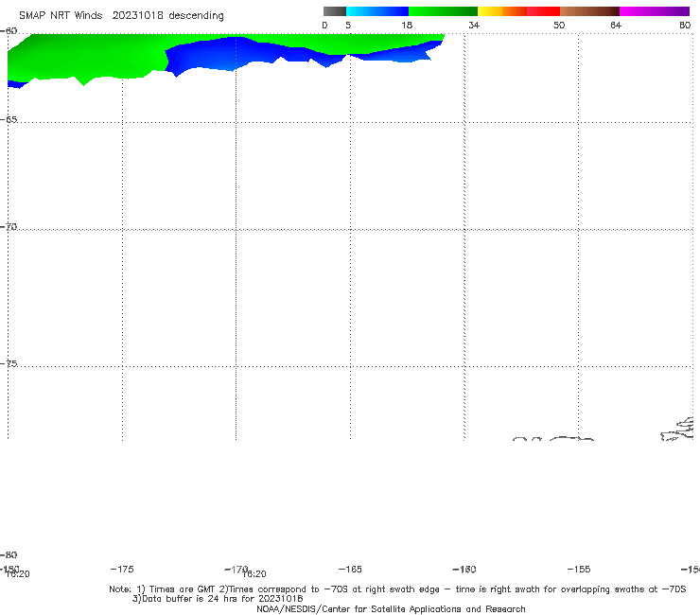
Task: Click the longitude label "-160"
Action: click(464, 569)
